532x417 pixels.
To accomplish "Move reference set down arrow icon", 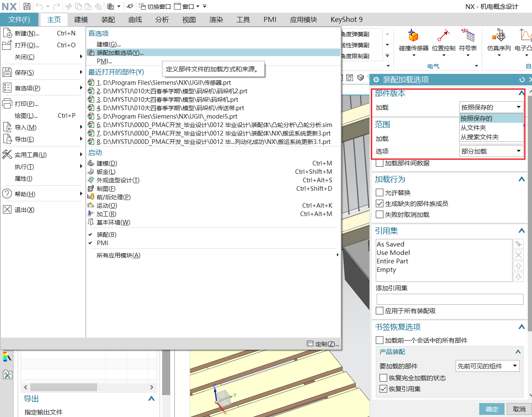I will coord(518,277).
